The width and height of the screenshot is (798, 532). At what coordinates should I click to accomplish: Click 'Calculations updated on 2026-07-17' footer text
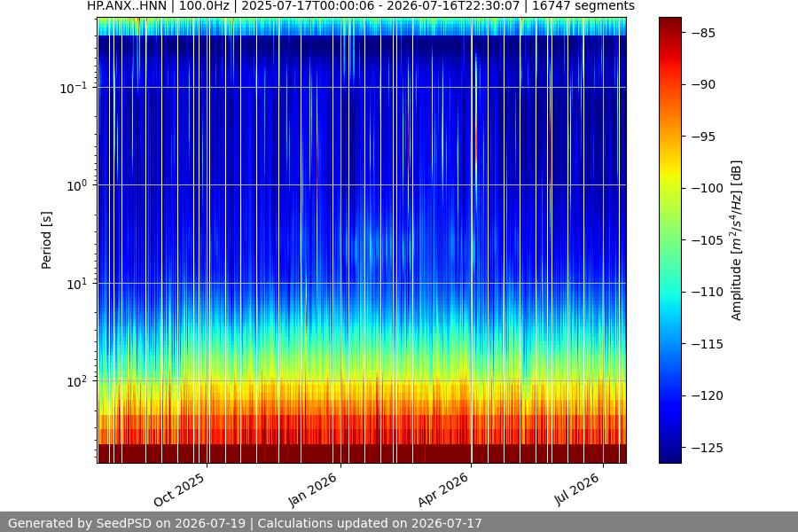click(370, 523)
